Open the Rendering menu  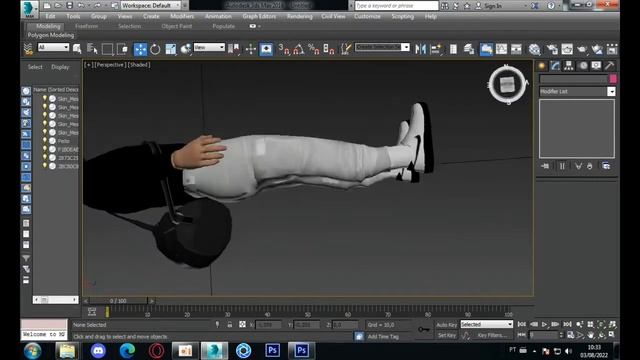[300, 16]
